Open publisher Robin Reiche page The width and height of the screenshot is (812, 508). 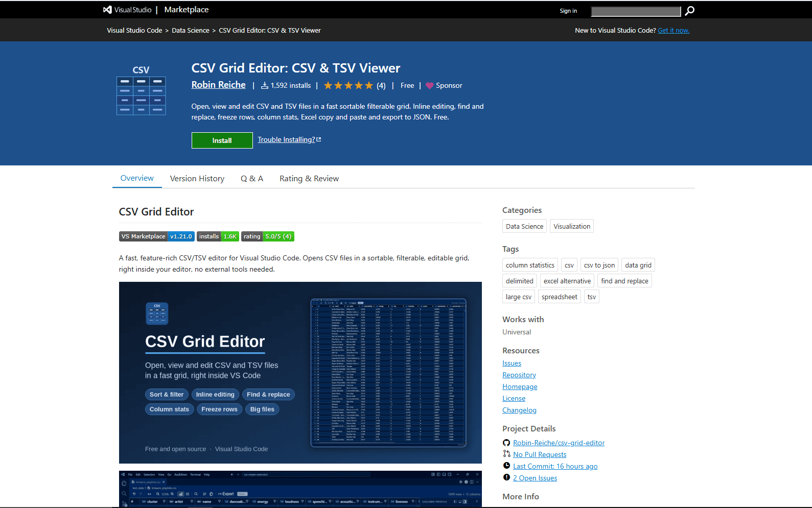click(x=218, y=85)
